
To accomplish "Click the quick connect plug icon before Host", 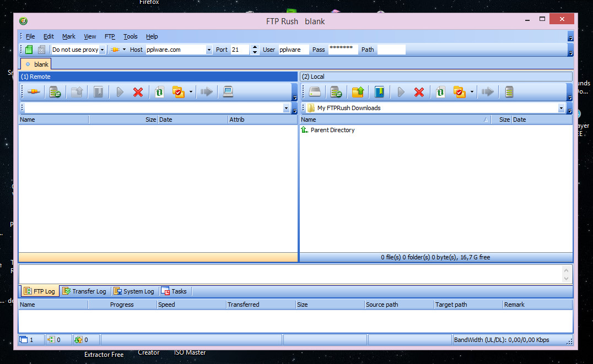I will 115,50.
